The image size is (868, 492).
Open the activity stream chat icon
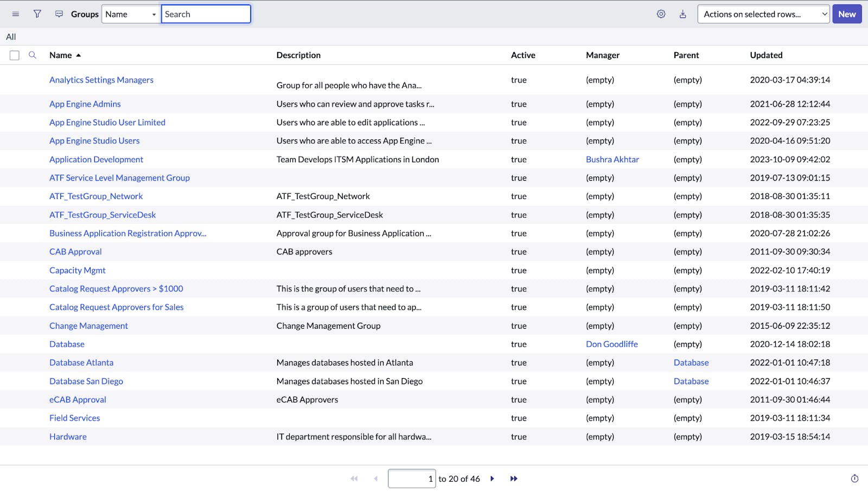pyautogui.click(x=59, y=14)
